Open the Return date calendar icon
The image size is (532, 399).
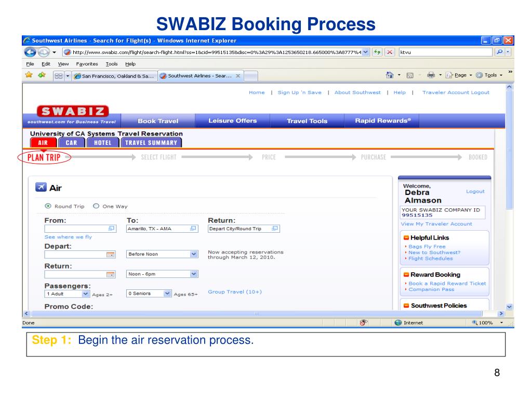(x=110, y=274)
